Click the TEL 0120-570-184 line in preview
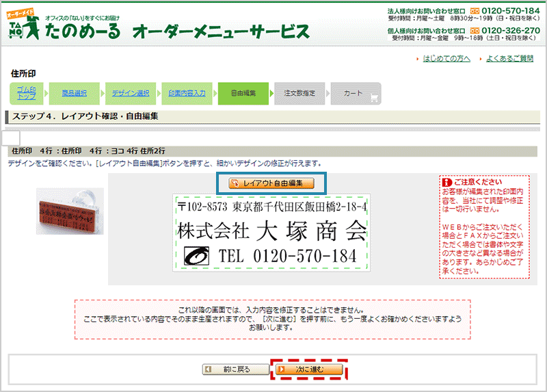Viewport: 547px width, 392px height. (x=287, y=257)
